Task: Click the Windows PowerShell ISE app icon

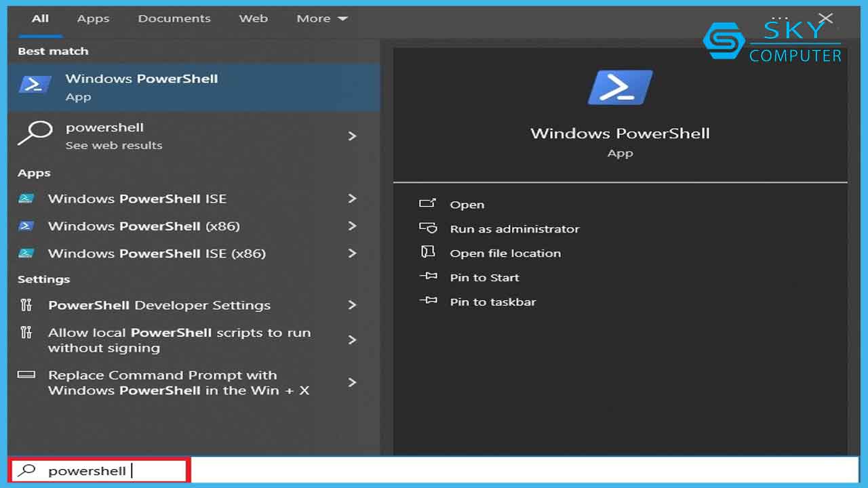Action: point(26,199)
